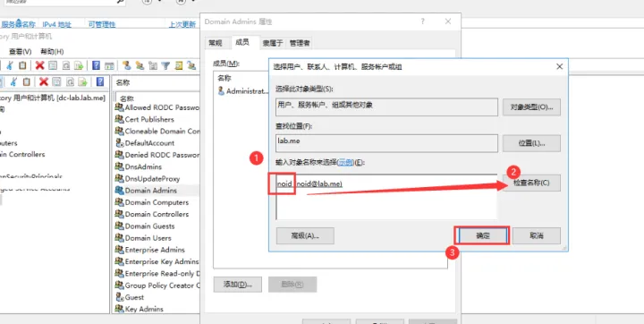Click the show action pane toolbar icon

click(109, 66)
